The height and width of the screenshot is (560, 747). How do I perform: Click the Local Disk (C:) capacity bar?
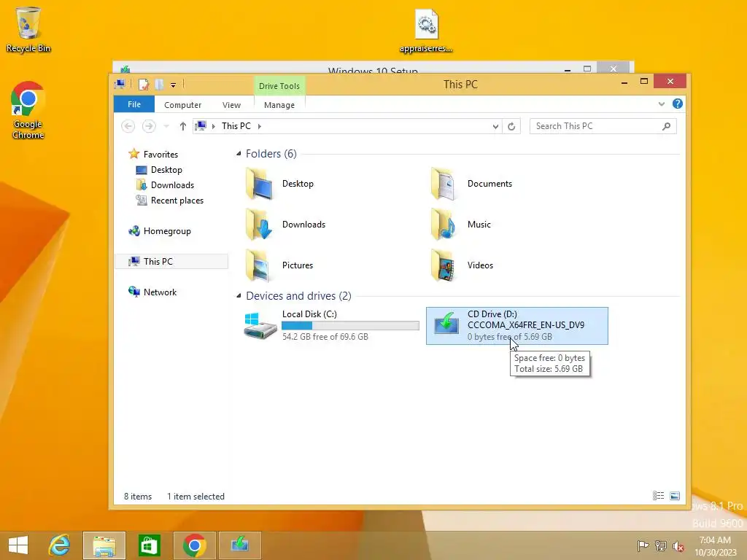point(350,326)
